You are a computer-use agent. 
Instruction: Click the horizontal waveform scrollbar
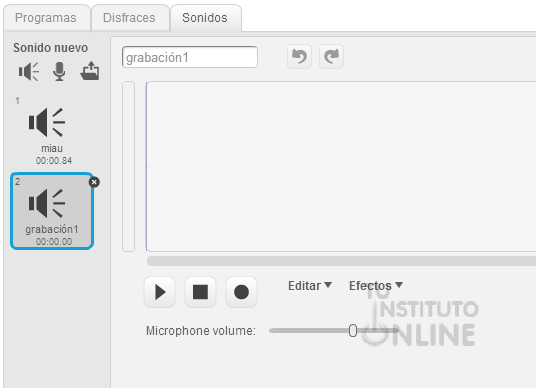coord(341,261)
